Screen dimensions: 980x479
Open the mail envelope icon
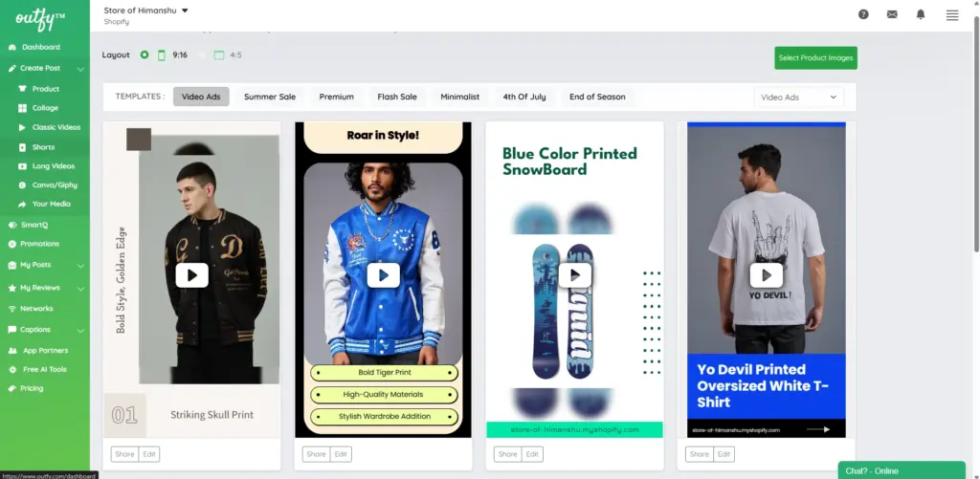click(892, 14)
